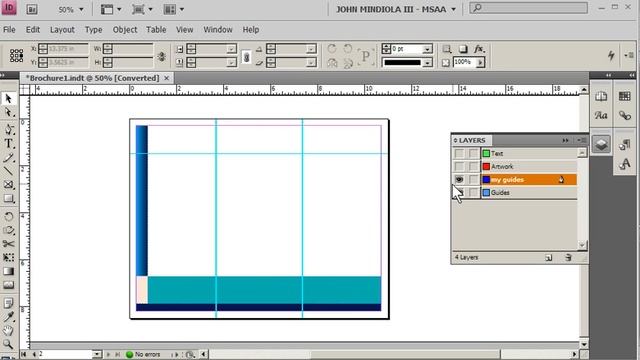The height and width of the screenshot is (360, 640).
Task: Select the Eyedropper tool
Action: [9, 316]
